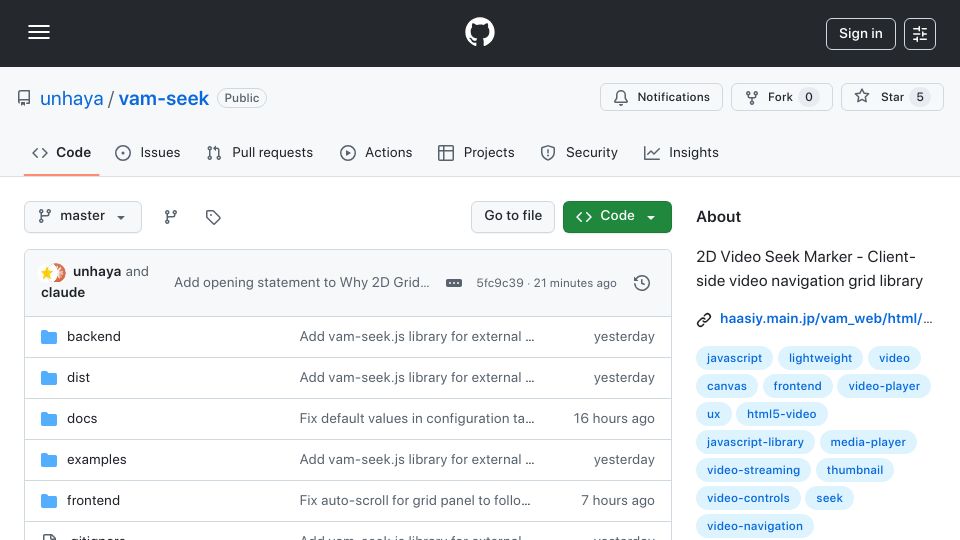The height and width of the screenshot is (540, 960).
Task: Click the dist folder icon
Action: [x=49, y=378]
